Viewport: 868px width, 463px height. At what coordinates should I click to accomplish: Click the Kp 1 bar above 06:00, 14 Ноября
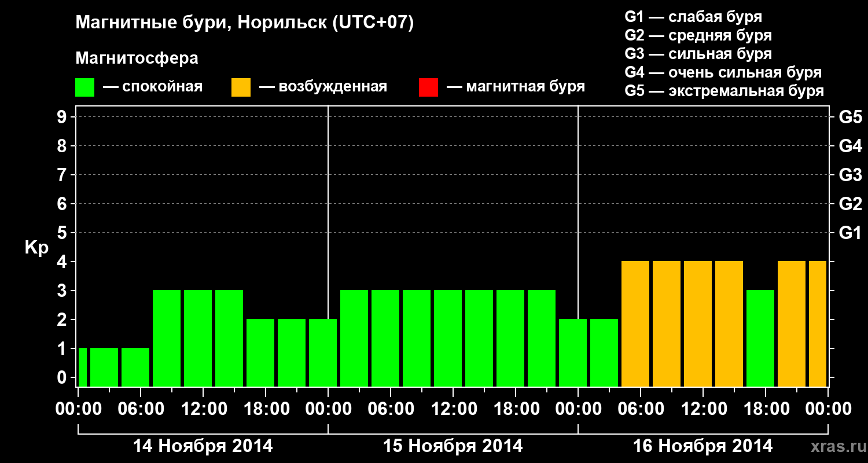pyautogui.click(x=135, y=367)
